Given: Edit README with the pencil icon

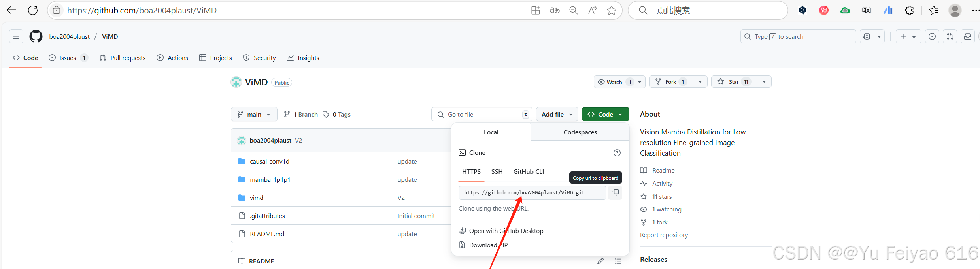Looking at the screenshot, I should click(x=600, y=261).
